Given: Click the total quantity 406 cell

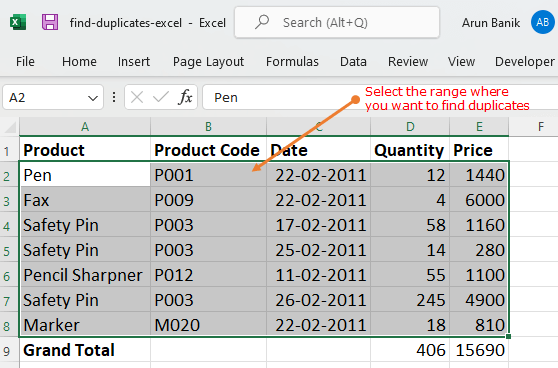Looking at the screenshot, I should (410, 350).
